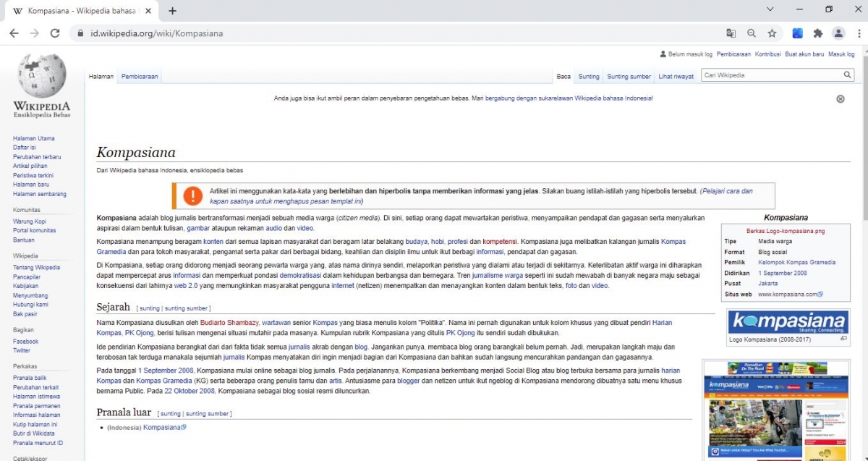868x461 pixels.
Task: Open the jurnalisme warga link
Action: (x=498, y=276)
